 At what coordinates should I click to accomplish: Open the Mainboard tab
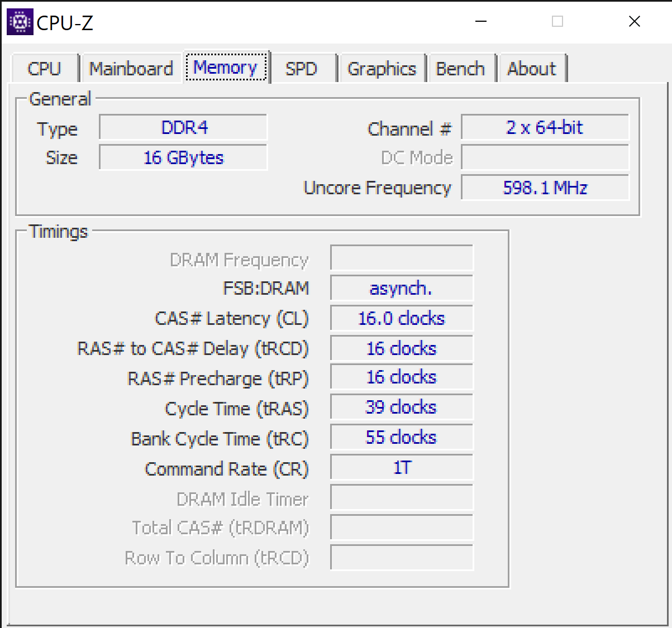coord(131,69)
